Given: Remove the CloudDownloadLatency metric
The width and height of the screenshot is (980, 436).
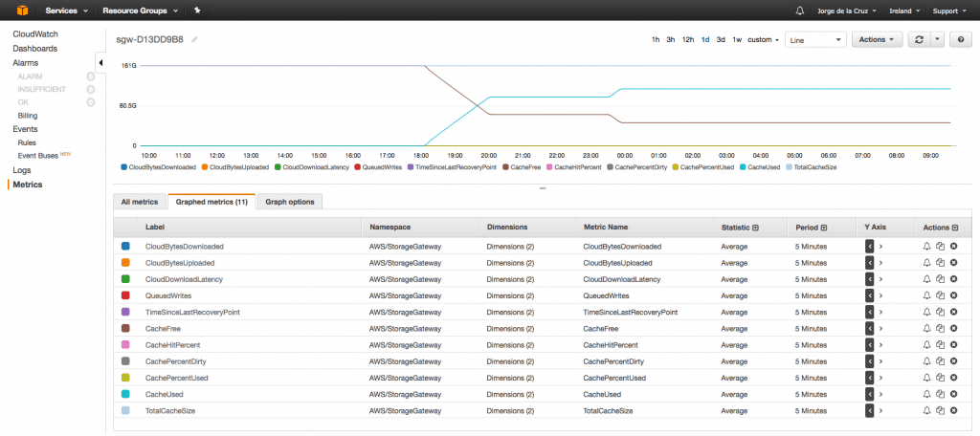Looking at the screenshot, I should click(954, 279).
